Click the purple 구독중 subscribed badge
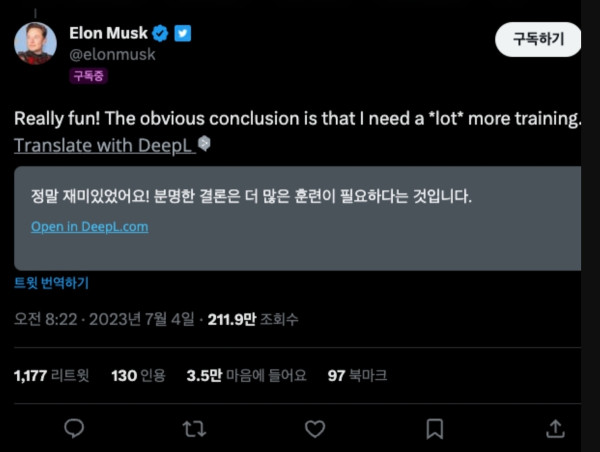600x452 pixels. click(x=89, y=75)
